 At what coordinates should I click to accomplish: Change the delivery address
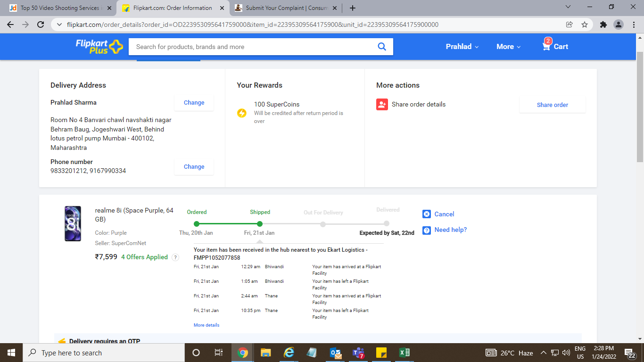point(194,103)
